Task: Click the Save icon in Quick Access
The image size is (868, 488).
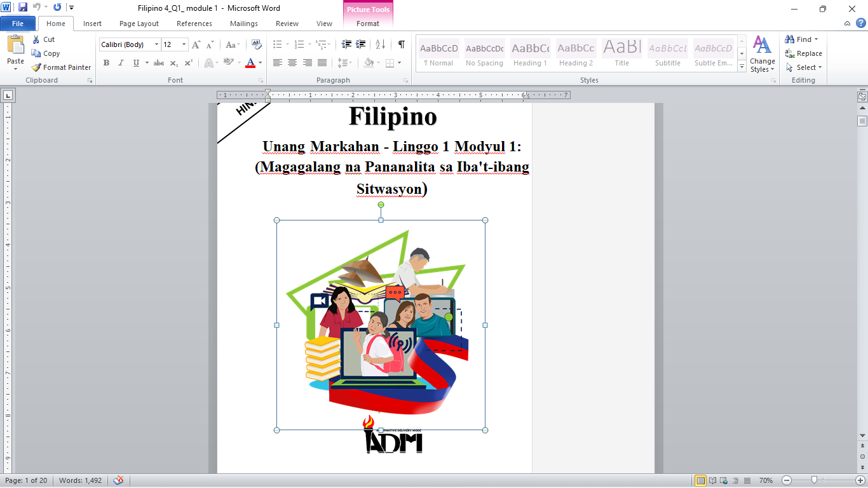Action: [23, 8]
